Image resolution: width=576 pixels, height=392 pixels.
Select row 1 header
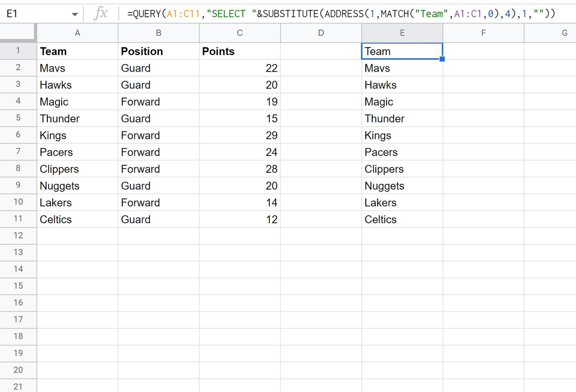coord(18,51)
